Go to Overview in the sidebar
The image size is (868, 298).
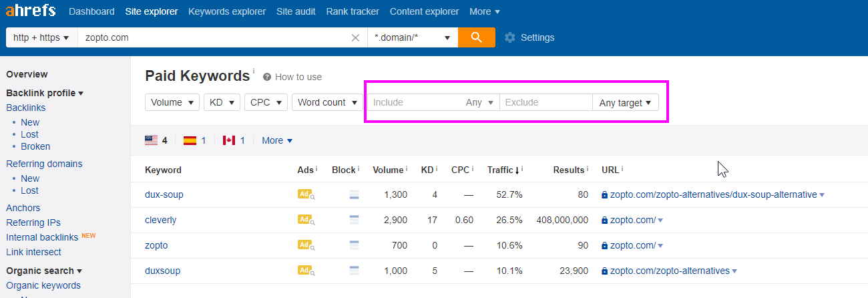point(27,74)
